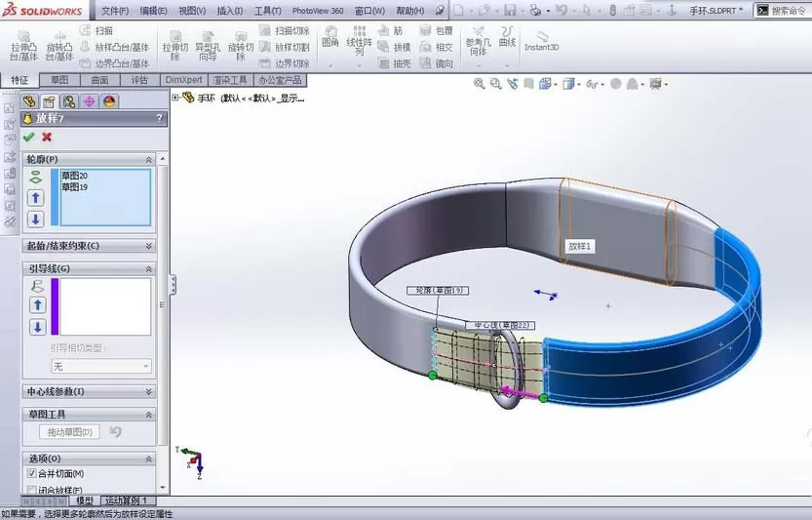Image resolution: width=812 pixels, height=520 pixels.
Task: Accept the loft with the green checkmark
Action: coord(29,137)
